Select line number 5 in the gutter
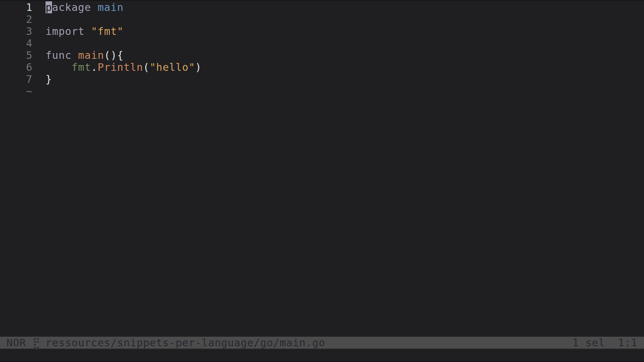The width and height of the screenshot is (644, 362). (29, 55)
